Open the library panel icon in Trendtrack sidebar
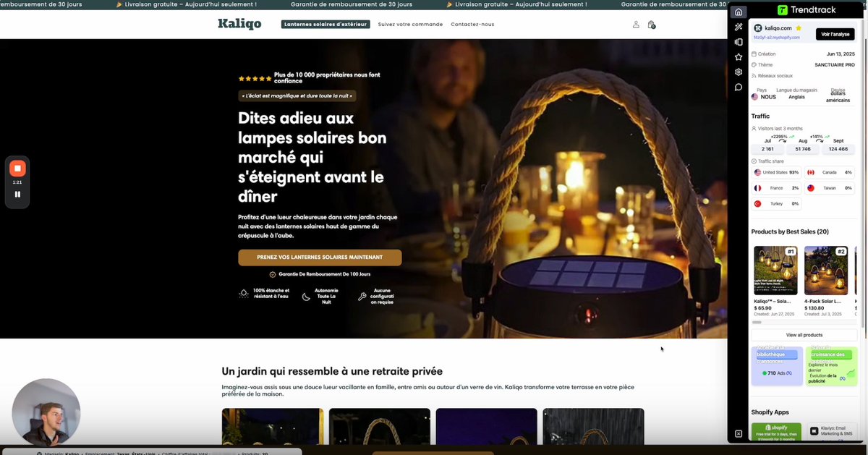The width and height of the screenshot is (868, 455). click(739, 42)
